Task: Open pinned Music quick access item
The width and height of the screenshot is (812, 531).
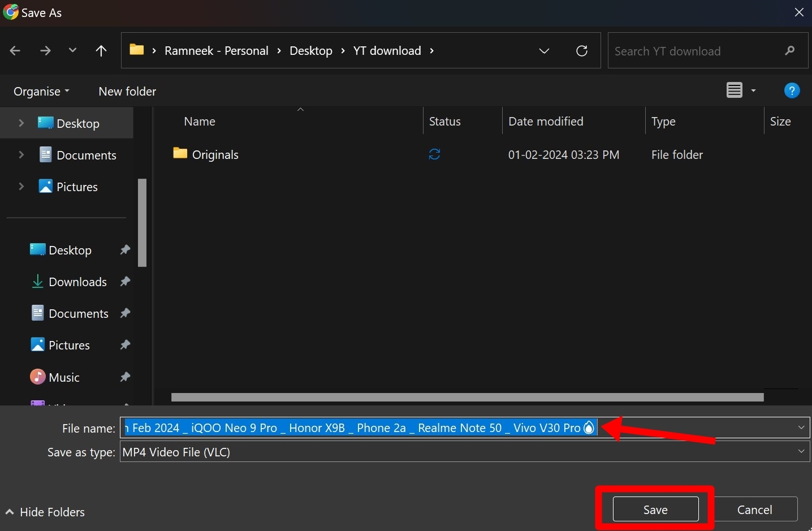Action: [55, 377]
